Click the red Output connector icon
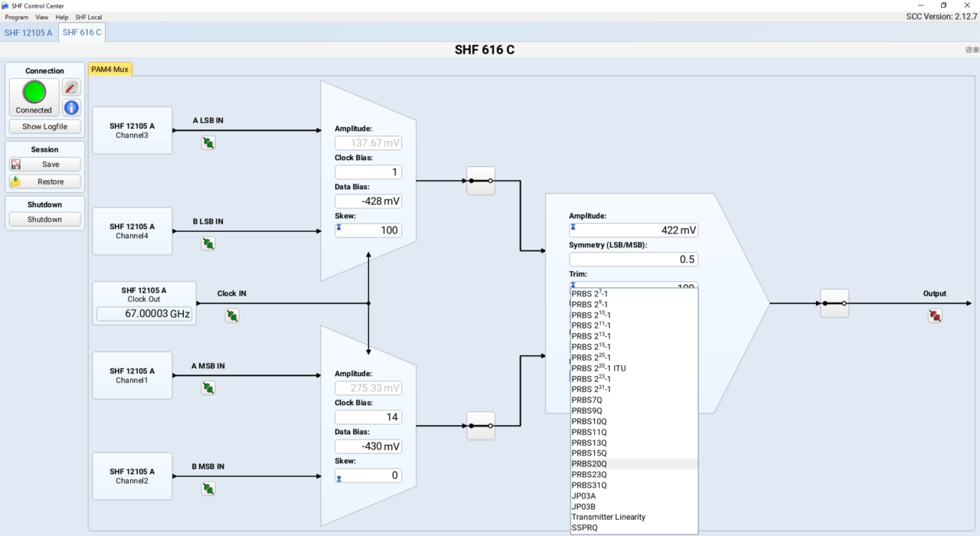The image size is (980, 536). [x=934, y=315]
